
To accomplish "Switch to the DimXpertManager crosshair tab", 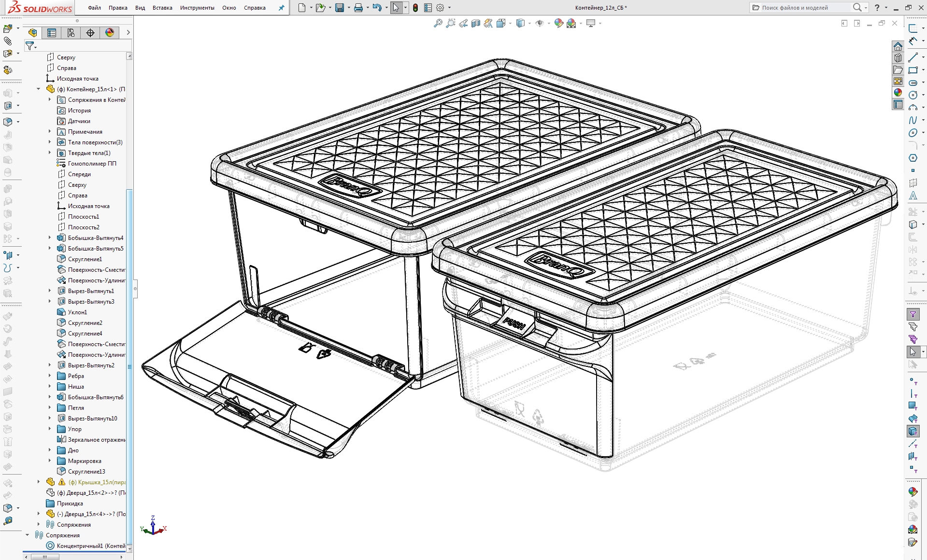I will (x=90, y=32).
